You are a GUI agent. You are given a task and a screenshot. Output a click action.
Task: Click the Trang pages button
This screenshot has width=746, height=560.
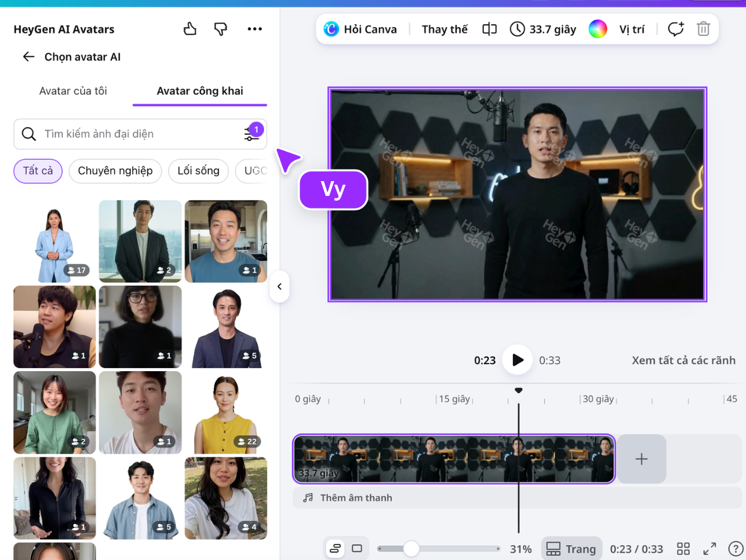click(571, 549)
